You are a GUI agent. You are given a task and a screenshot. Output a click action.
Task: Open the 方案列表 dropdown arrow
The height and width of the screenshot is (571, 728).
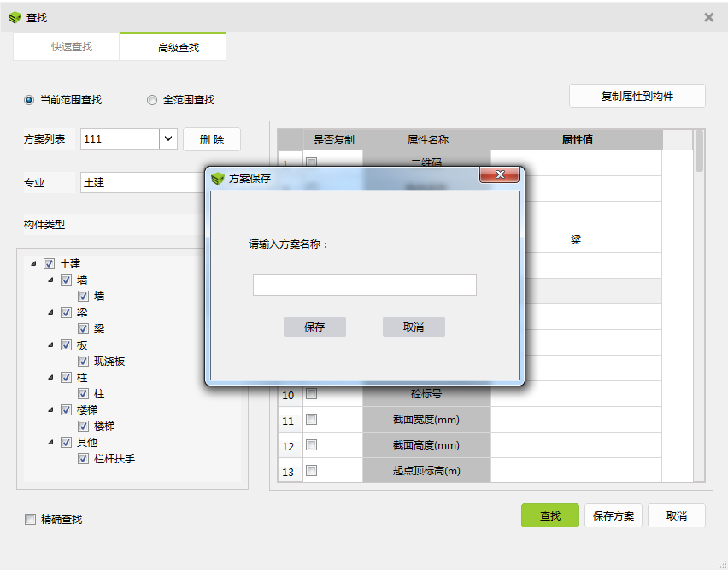168,139
